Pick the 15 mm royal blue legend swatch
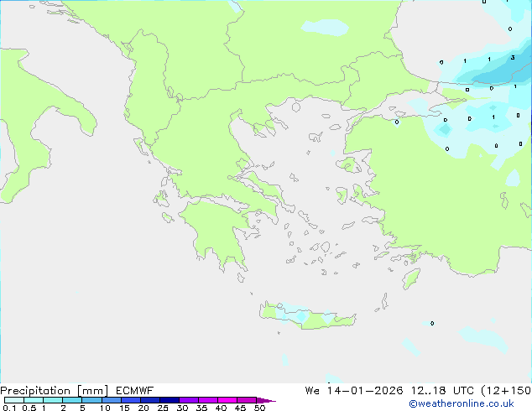532x411 pixels. click(131, 400)
